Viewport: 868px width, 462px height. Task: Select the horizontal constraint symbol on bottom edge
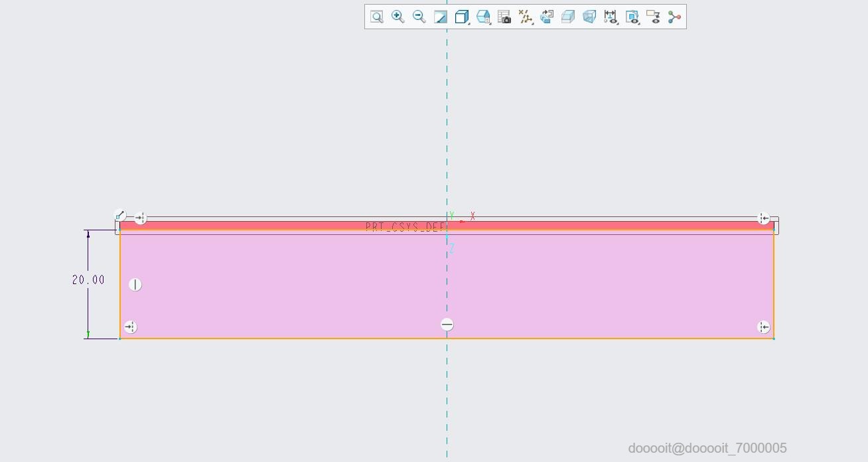tap(447, 325)
